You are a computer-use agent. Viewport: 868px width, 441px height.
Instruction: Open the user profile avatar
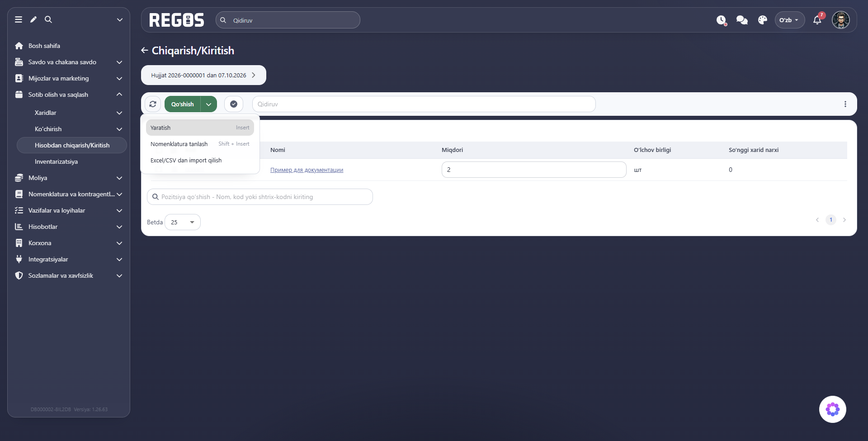pos(841,20)
